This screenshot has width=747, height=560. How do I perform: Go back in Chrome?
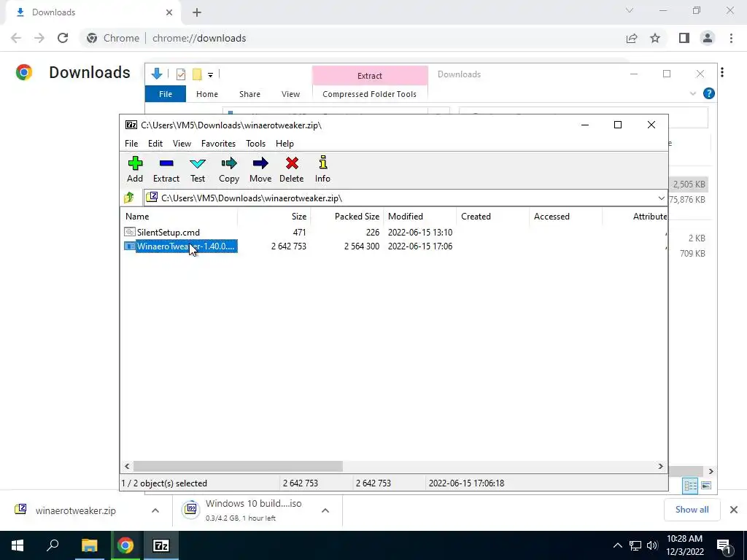[x=16, y=38]
